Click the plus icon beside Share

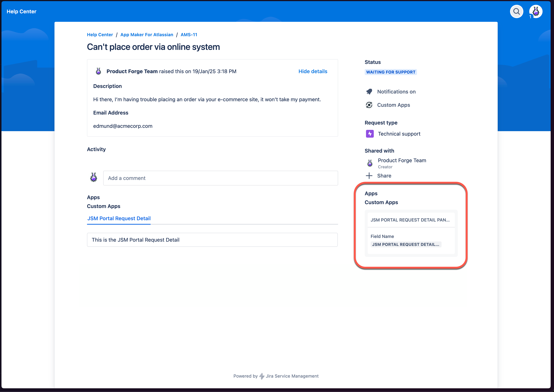369,176
